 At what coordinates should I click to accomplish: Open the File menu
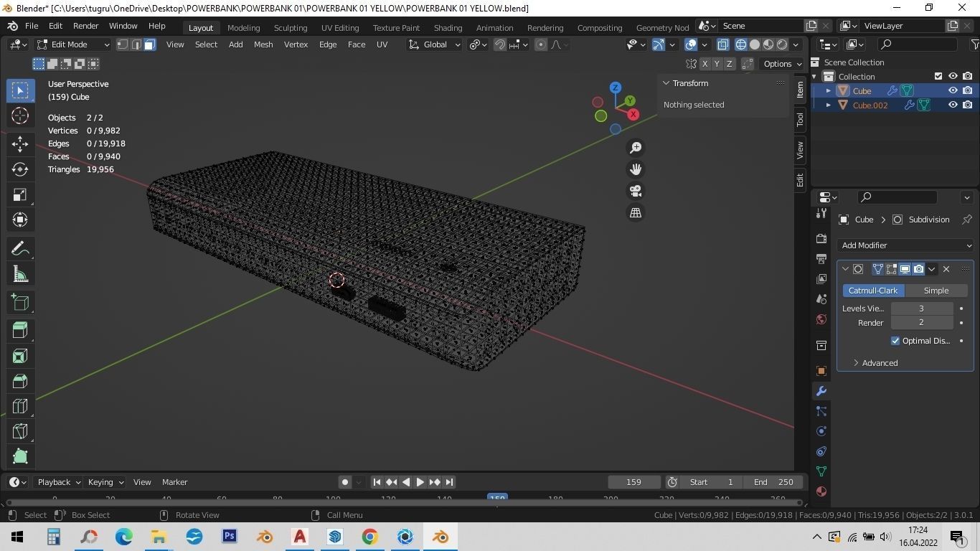pos(32,26)
